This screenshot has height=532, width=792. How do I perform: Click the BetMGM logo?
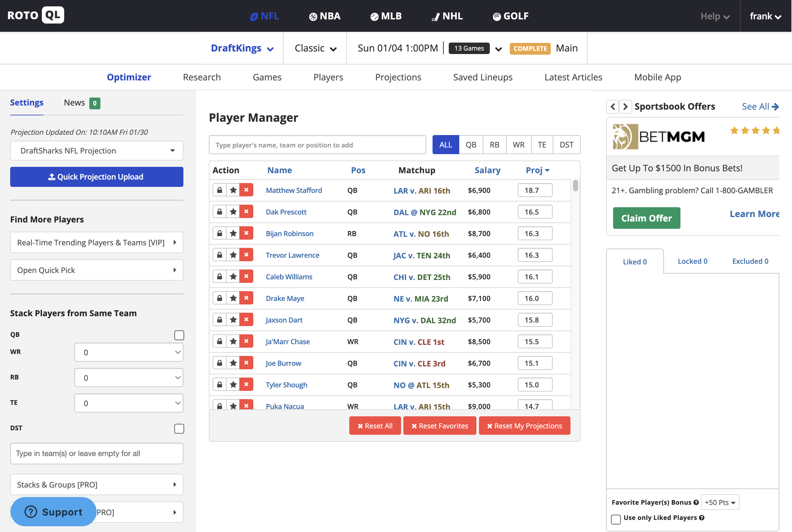click(x=658, y=136)
